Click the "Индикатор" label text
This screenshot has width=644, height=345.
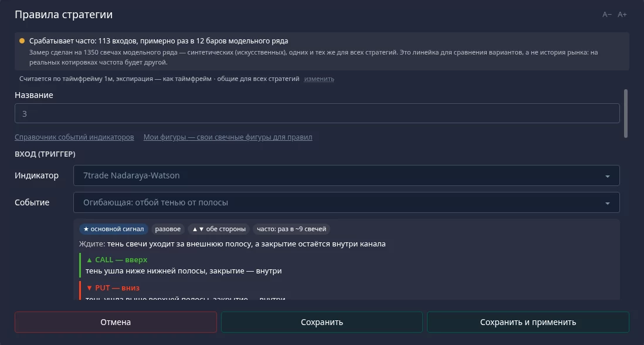36,175
